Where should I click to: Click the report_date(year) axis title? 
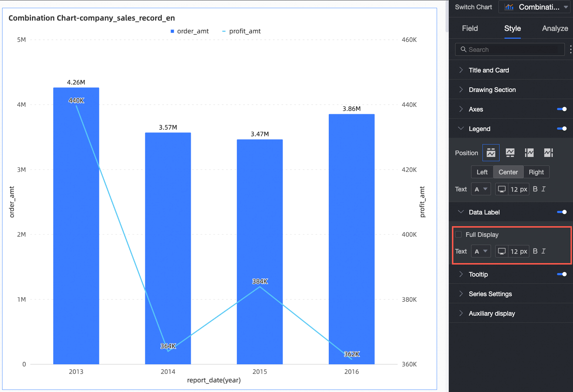(214, 380)
